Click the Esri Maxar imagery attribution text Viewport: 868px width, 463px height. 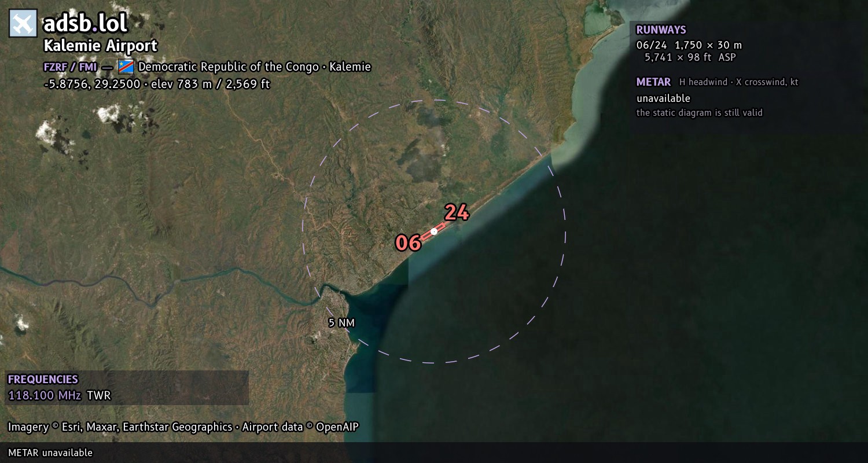pos(183,427)
